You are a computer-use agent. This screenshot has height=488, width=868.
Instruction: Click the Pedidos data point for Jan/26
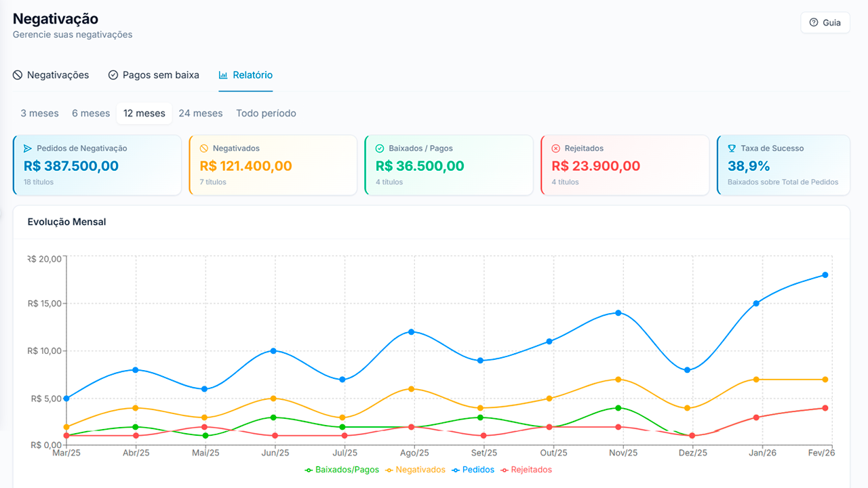756,304
